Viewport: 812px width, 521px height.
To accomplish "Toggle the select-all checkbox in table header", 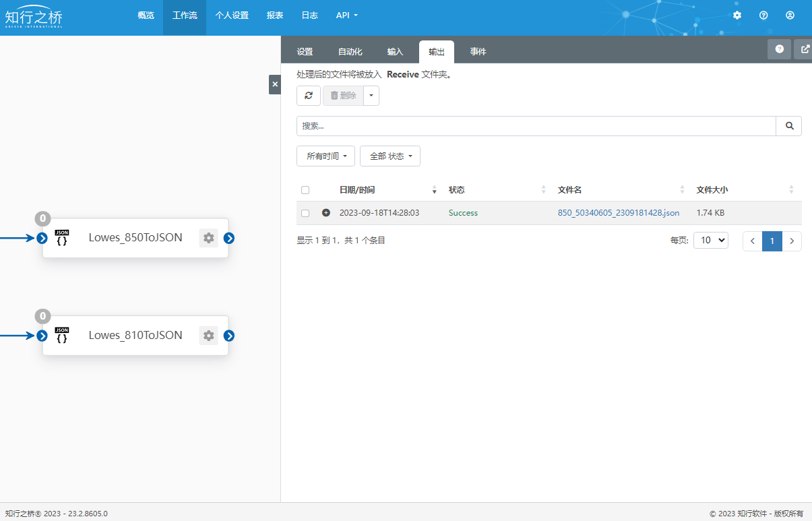I will [x=305, y=190].
